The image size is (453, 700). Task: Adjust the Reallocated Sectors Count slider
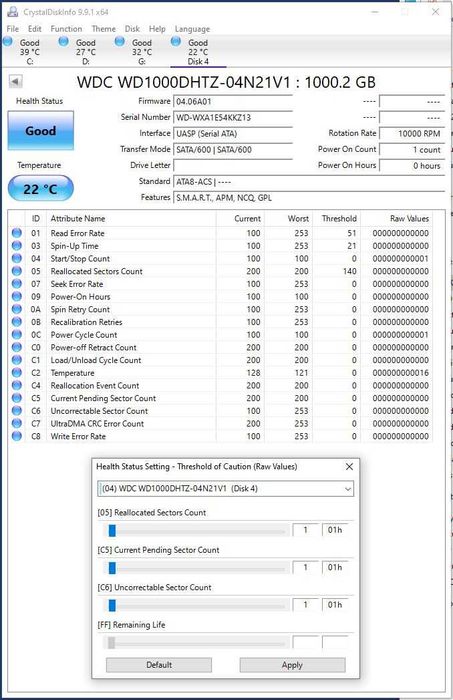(x=112, y=530)
